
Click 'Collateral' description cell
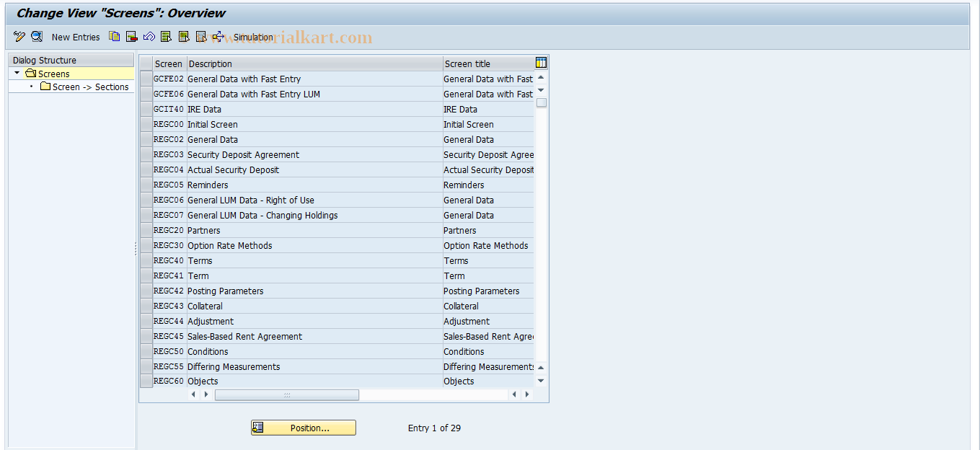point(315,306)
